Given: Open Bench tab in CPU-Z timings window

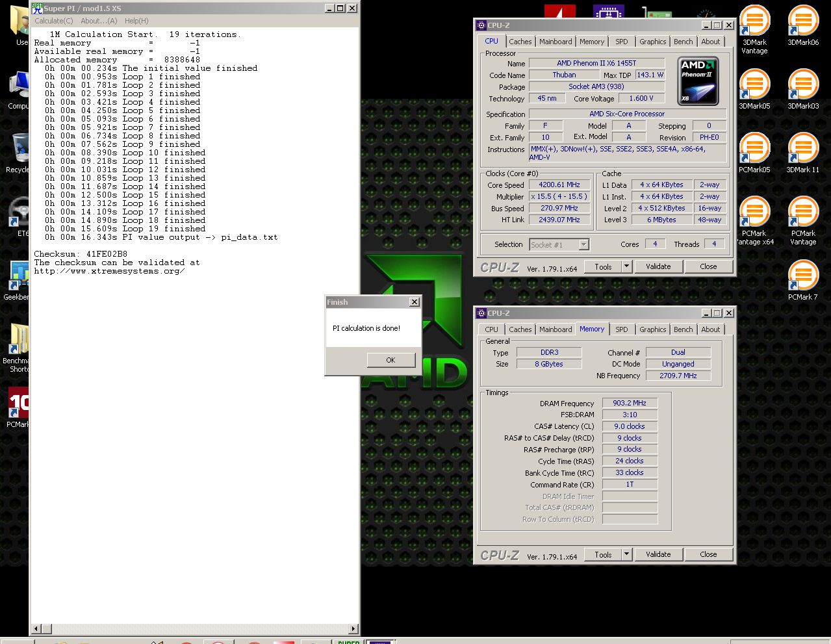Looking at the screenshot, I should pos(683,329).
